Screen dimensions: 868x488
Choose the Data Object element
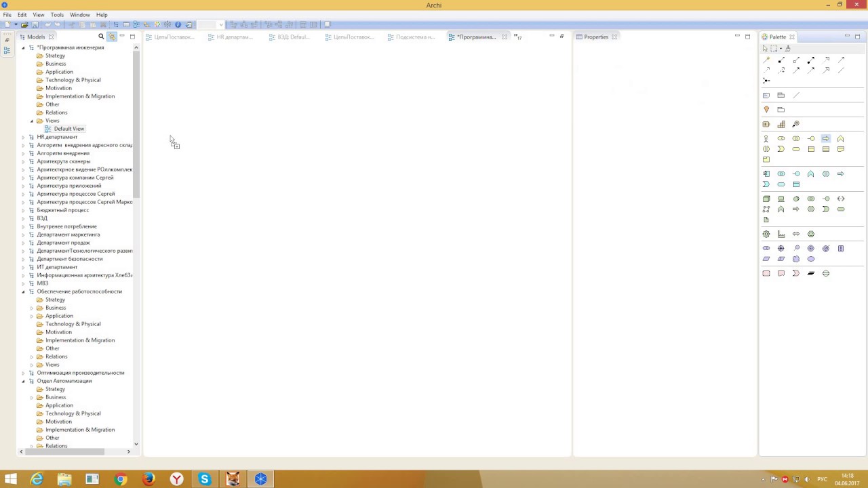click(x=796, y=184)
